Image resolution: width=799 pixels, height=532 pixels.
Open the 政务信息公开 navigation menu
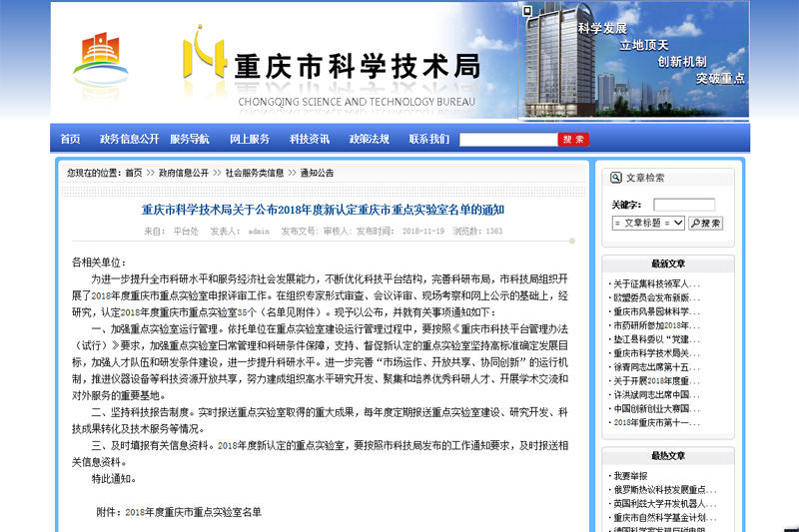(129, 139)
